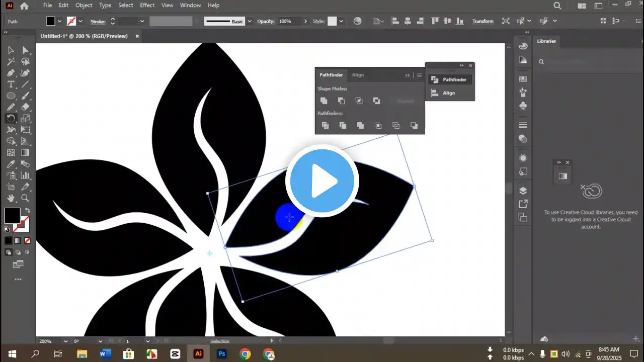
Task: Swap fill and stroke colors
Action: point(27,209)
